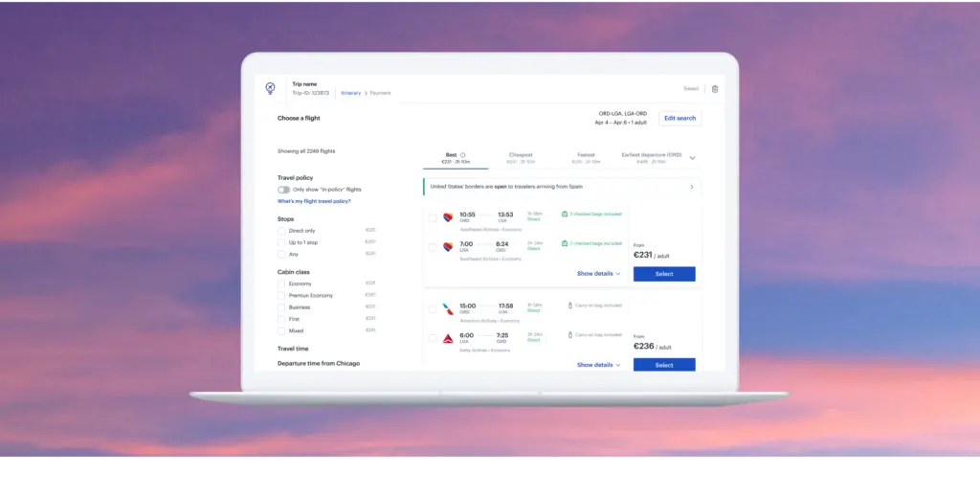Check the Mixed cabin class
This screenshot has width=980, height=499.
(x=281, y=331)
